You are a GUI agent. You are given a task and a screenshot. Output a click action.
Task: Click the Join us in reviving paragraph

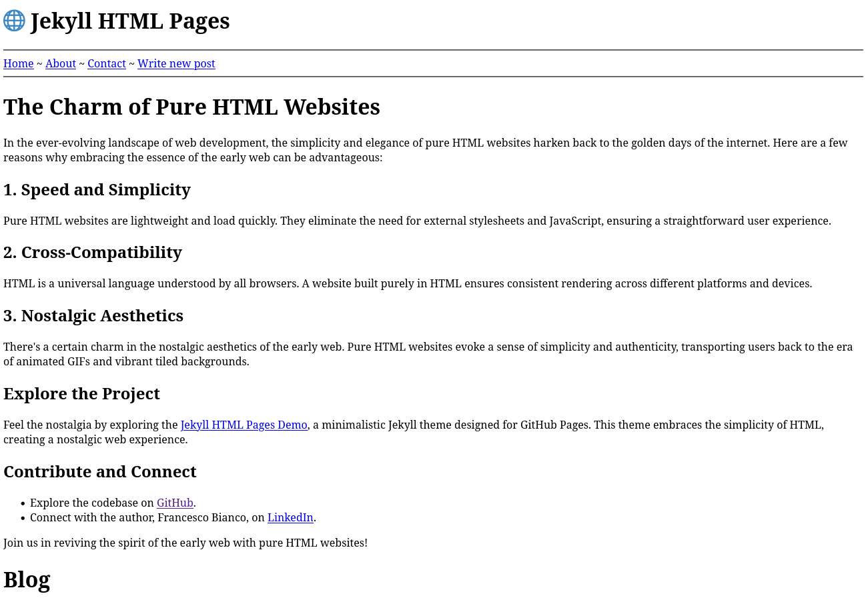click(x=185, y=543)
